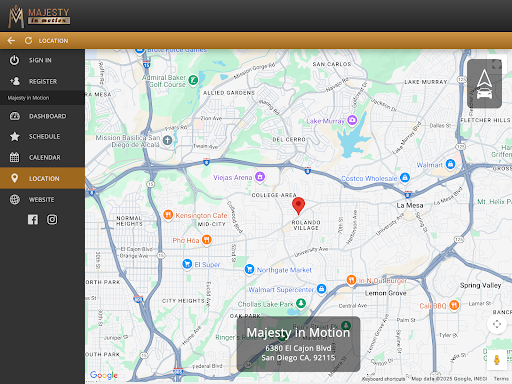Click the Spring Valley map label
Viewport: 512px width, 384px height.
click(x=480, y=285)
